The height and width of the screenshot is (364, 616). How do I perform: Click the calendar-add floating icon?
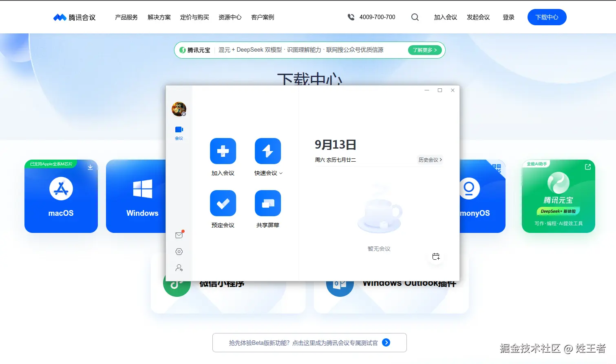436,257
